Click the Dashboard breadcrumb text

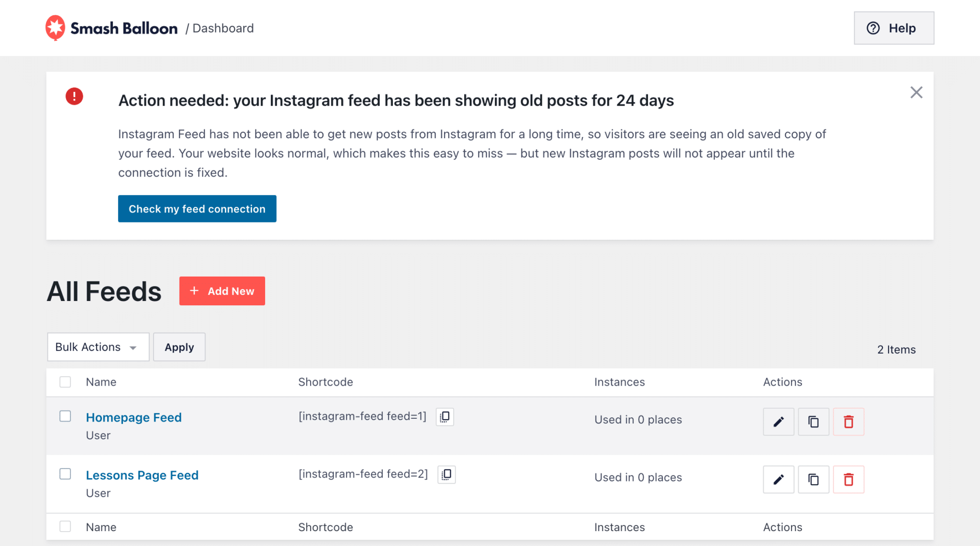click(223, 28)
